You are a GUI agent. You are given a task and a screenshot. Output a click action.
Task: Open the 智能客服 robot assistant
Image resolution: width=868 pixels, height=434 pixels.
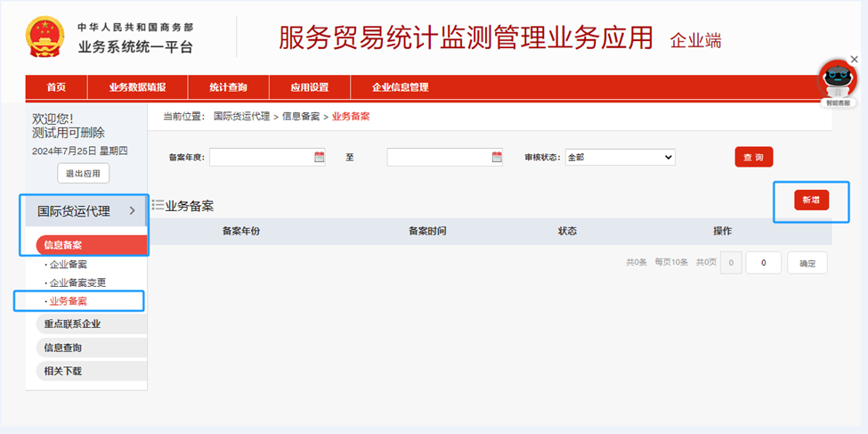837,83
